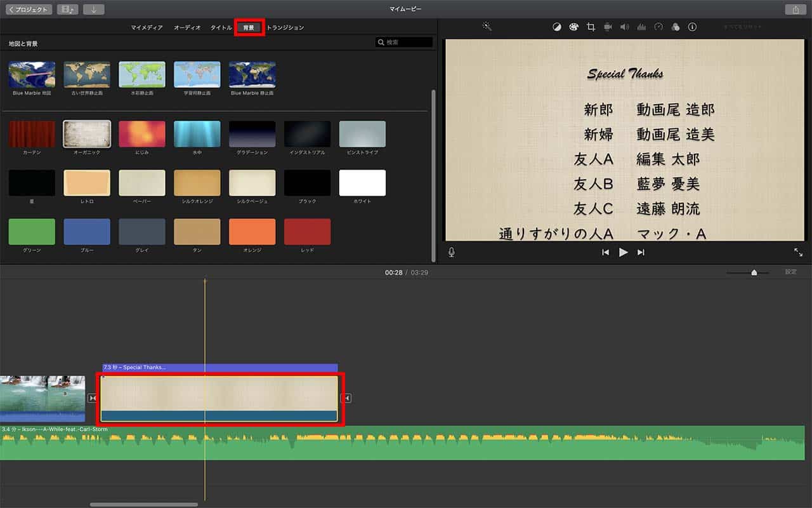
Task: Open the color balance adjustment
Action: [557, 27]
